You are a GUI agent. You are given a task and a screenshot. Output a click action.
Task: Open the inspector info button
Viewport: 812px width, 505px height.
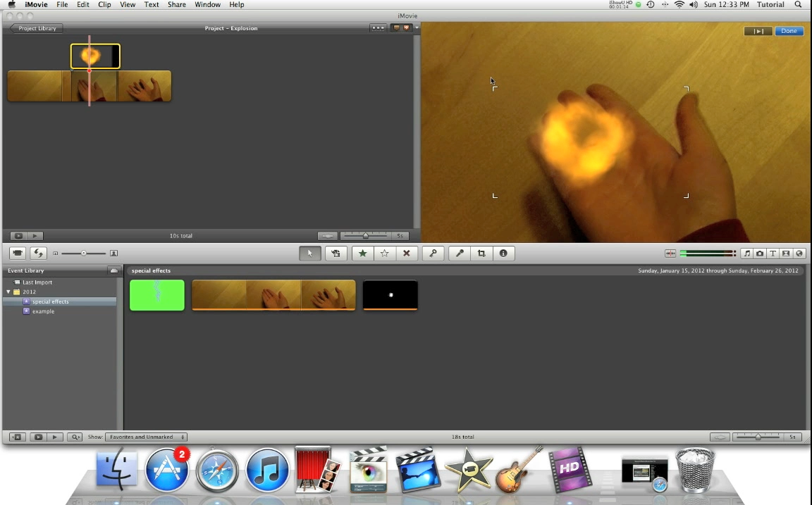pyautogui.click(x=503, y=253)
